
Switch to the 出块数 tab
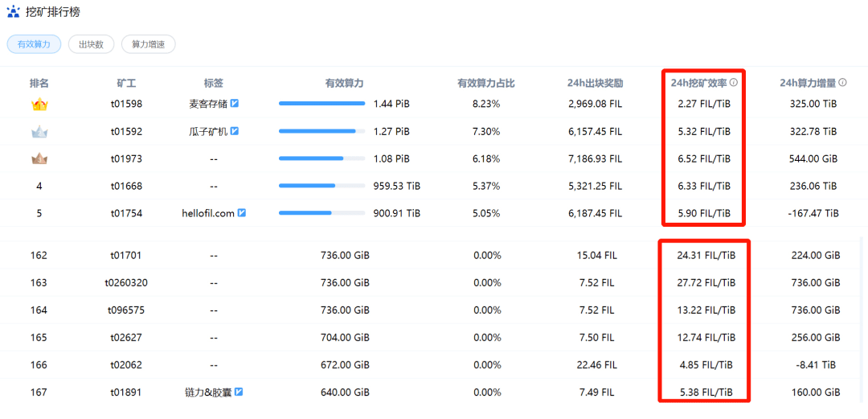pyautogui.click(x=91, y=45)
